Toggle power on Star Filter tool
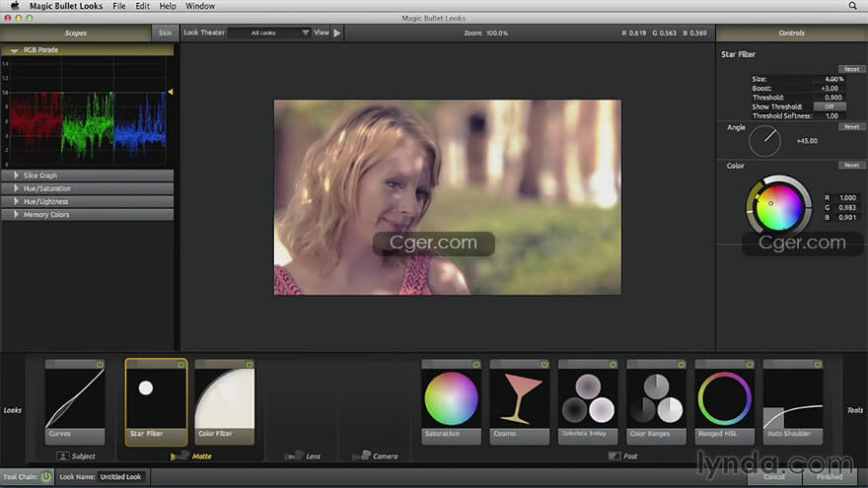Viewport: 868px width, 488px height. coord(181,364)
